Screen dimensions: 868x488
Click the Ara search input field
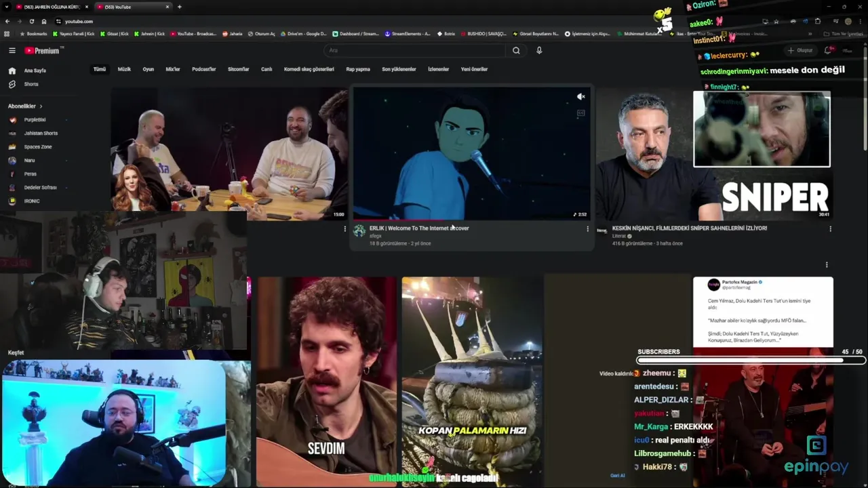tap(414, 50)
